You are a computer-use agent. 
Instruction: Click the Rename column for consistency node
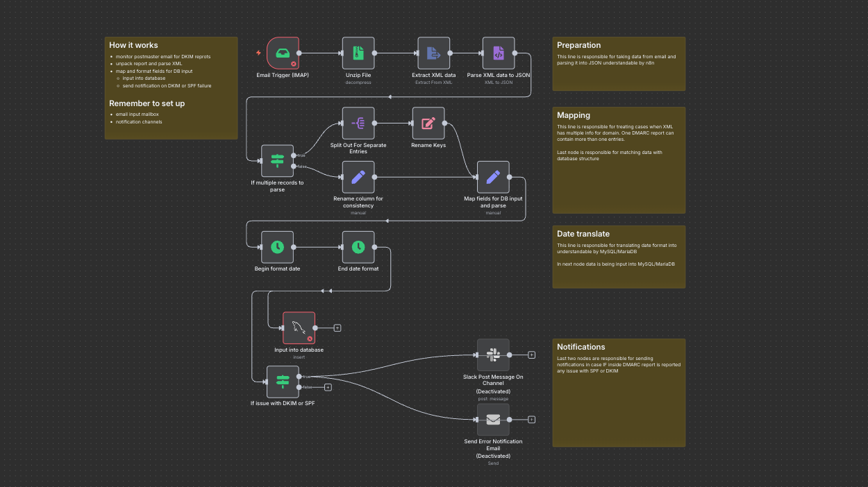click(358, 178)
